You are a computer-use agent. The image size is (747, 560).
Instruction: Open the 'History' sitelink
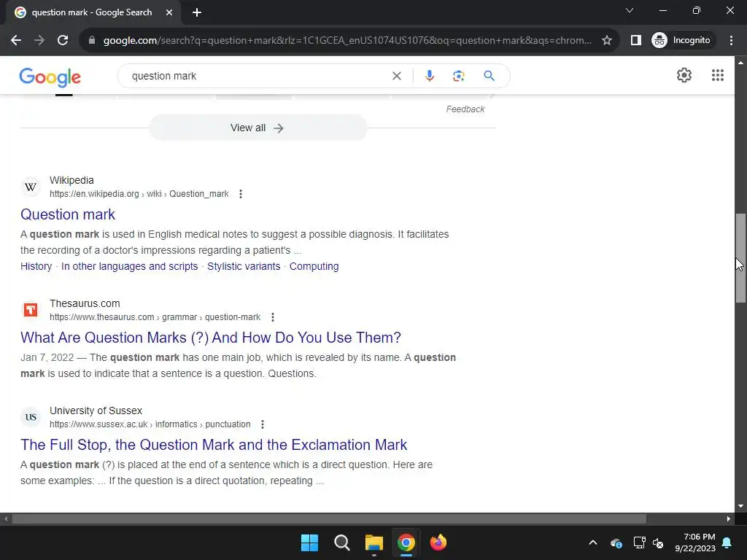[36, 267]
